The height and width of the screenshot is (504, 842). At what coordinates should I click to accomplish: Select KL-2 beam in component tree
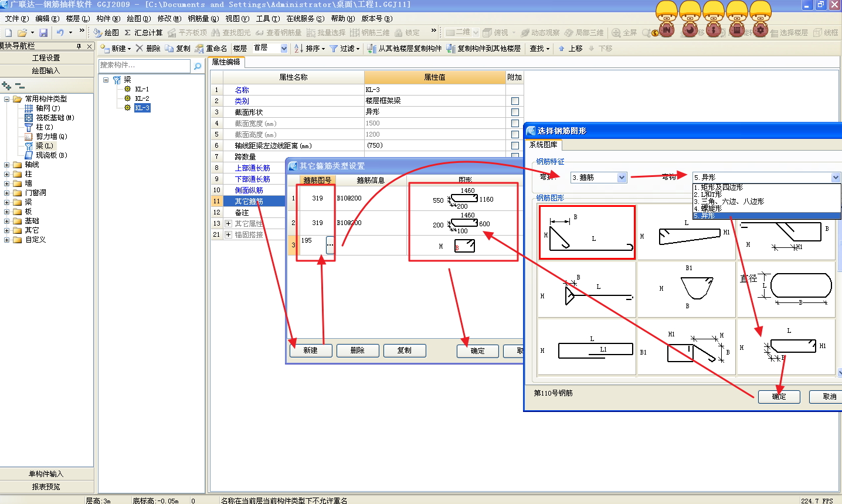[142, 98]
